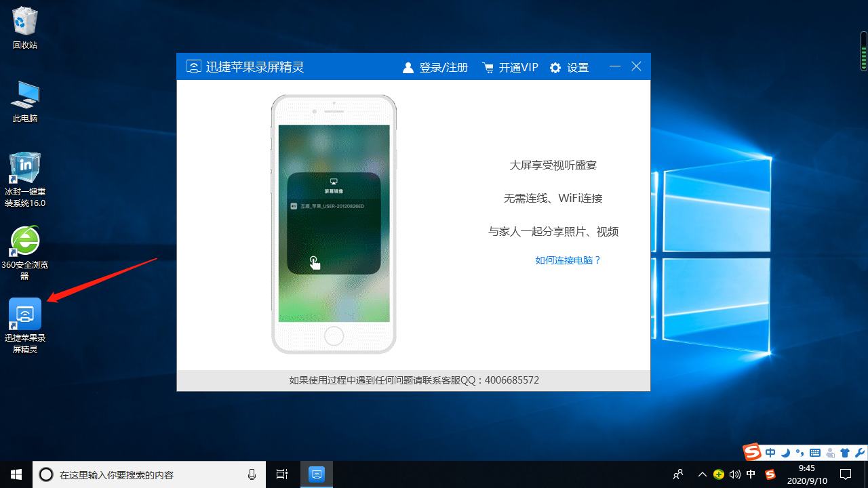Image resolution: width=868 pixels, height=488 pixels.
Task: Click the 中 input language tray indicator
Action: click(751, 474)
